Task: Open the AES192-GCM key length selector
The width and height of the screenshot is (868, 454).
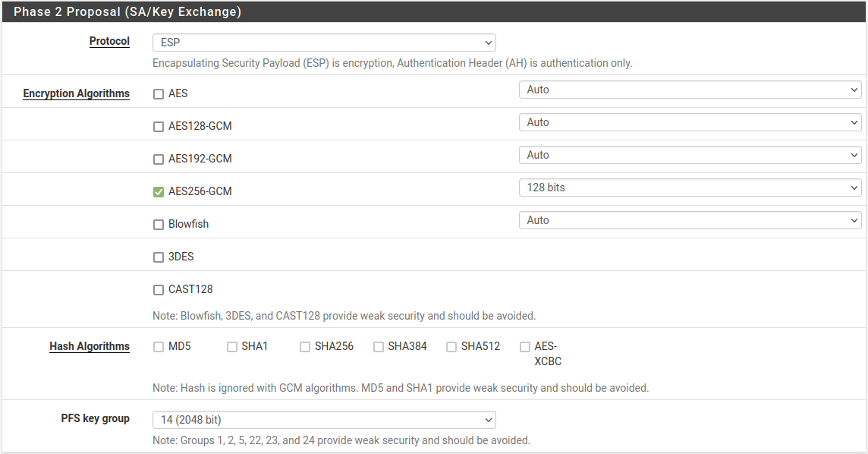Action: (690, 154)
